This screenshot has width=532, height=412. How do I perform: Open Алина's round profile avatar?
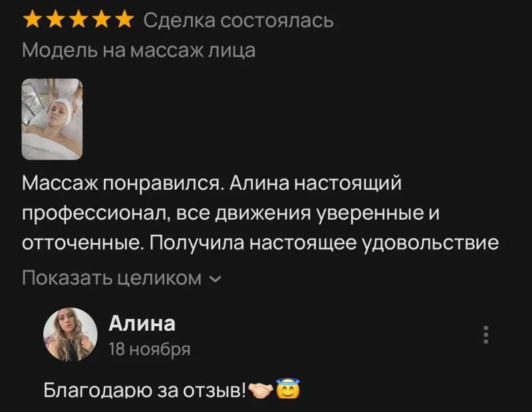[70, 334]
